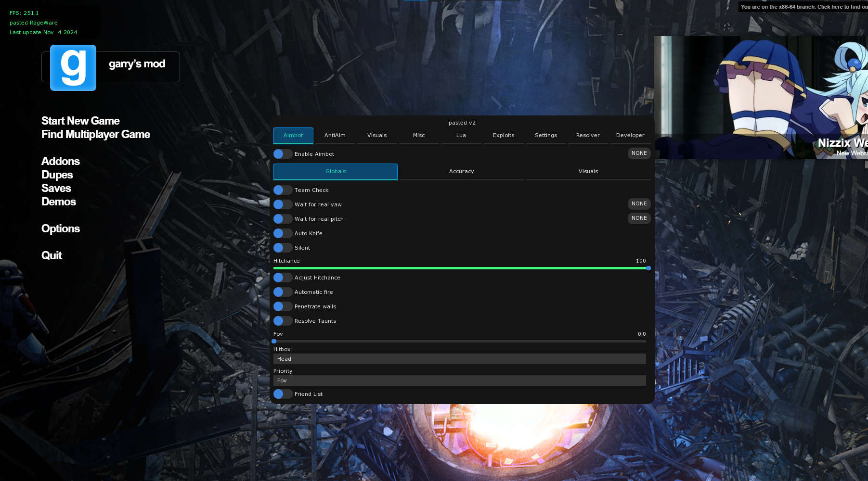Viewport: 868px width, 481px height.
Task: Click Find Multiplayer Game
Action: [x=96, y=134]
